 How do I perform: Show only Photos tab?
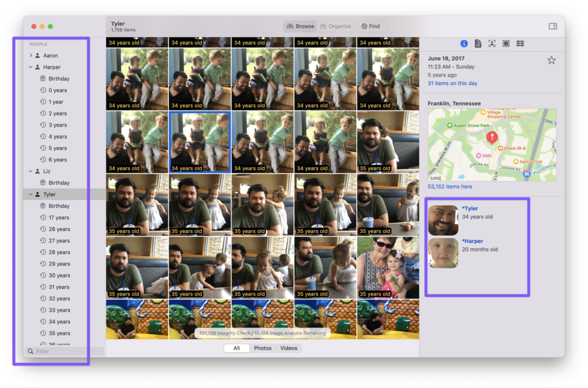click(x=262, y=348)
